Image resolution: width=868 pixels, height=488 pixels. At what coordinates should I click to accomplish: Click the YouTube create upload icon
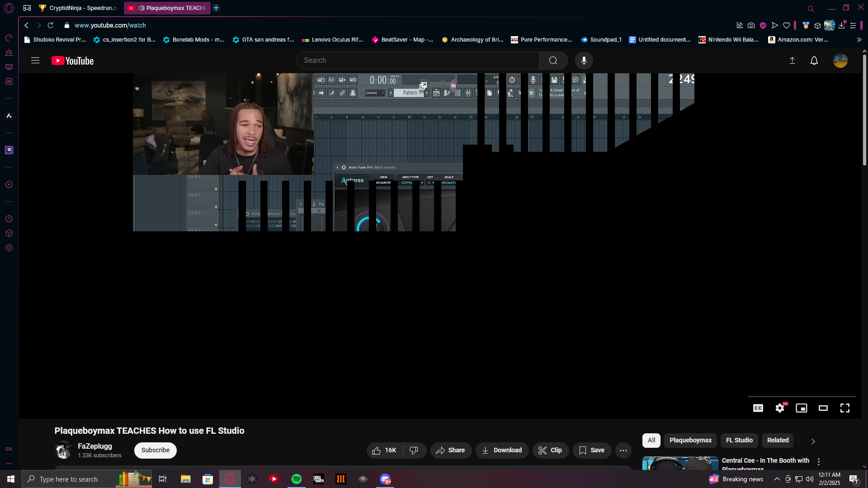pyautogui.click(x=792, y=61)
